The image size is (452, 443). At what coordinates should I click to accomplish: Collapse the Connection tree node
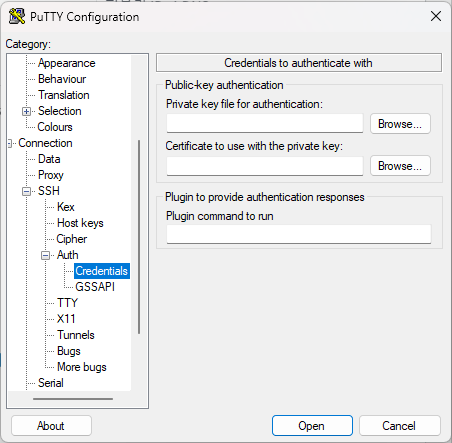click(10, 143)
